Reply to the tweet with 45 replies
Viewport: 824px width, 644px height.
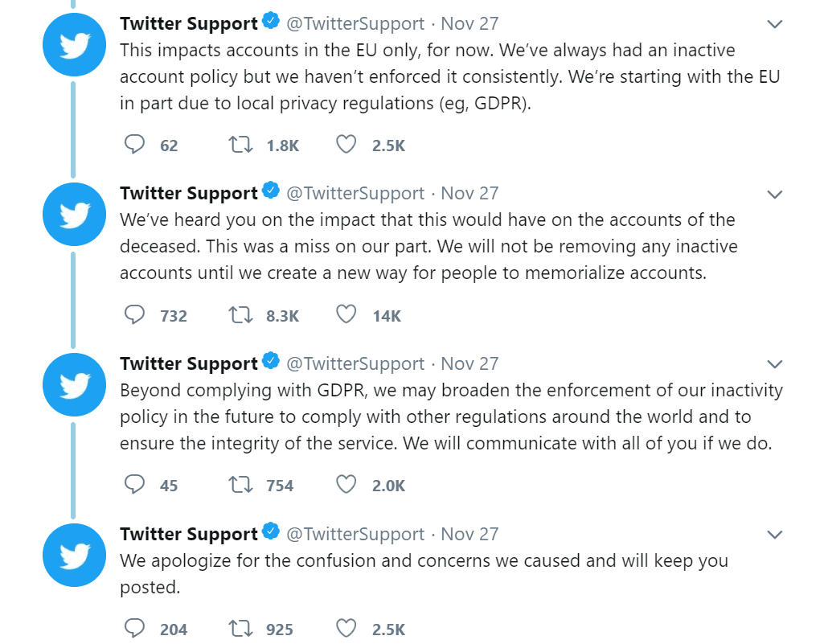(x=134, y=485)
